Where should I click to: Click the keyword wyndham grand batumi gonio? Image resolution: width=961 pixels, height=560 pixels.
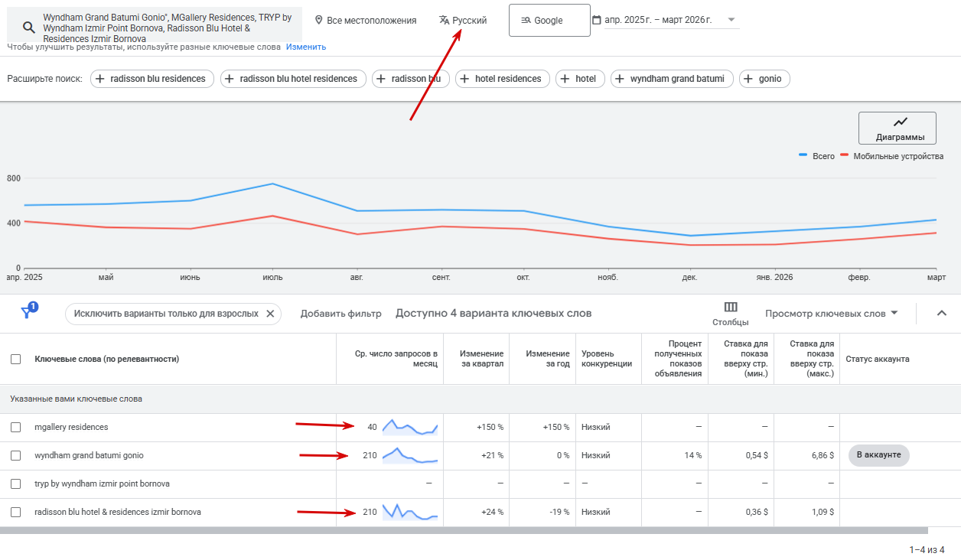(89, 455)
